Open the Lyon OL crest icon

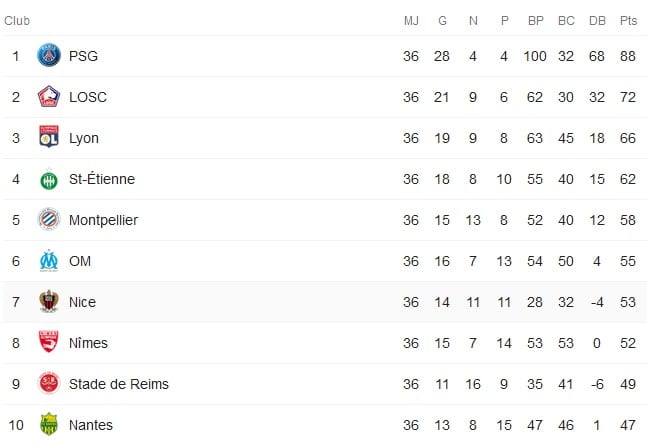[49, 137]
